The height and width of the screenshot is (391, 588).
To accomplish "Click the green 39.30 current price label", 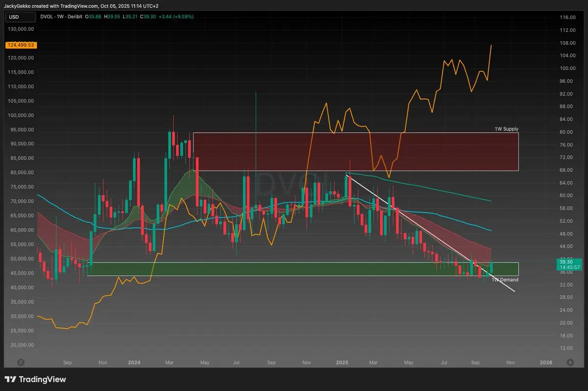I will (569, 262).
